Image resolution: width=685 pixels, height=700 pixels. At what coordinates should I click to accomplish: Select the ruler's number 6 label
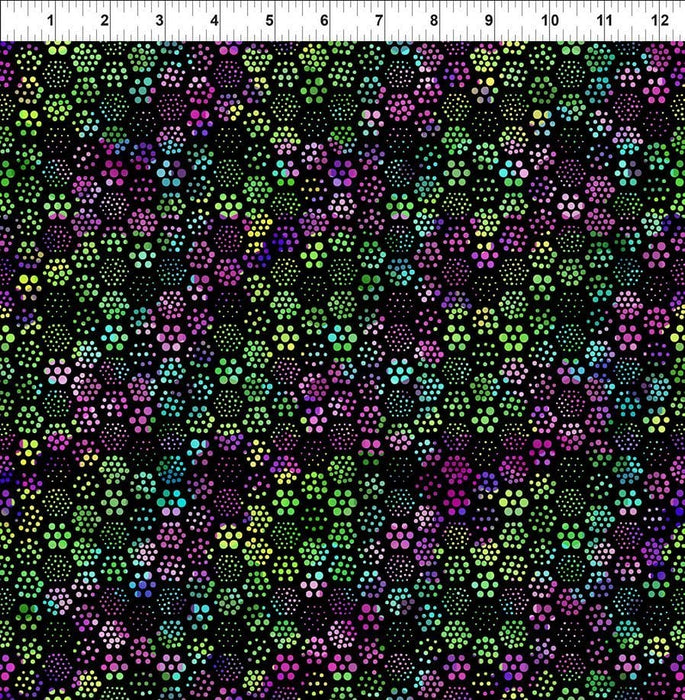(324, 20)
